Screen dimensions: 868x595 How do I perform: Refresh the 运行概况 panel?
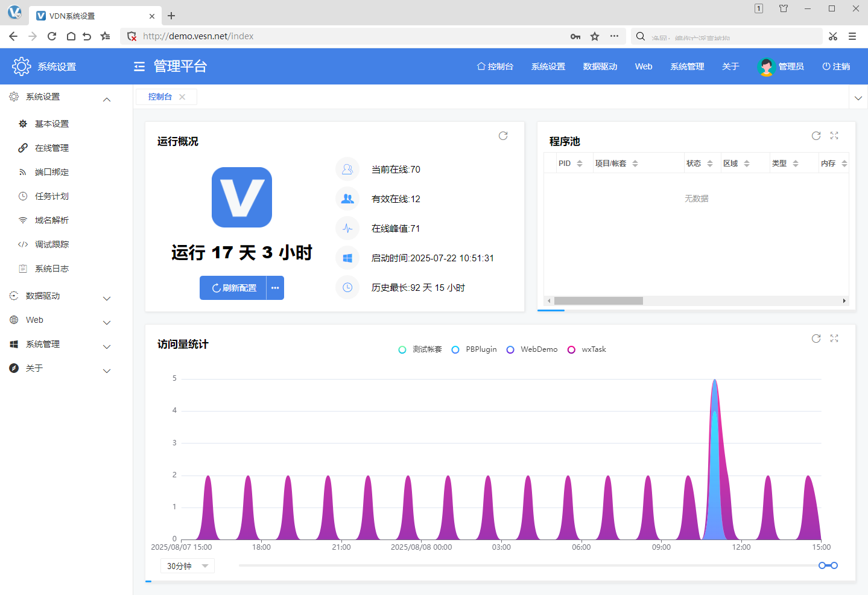coord(503,136)
